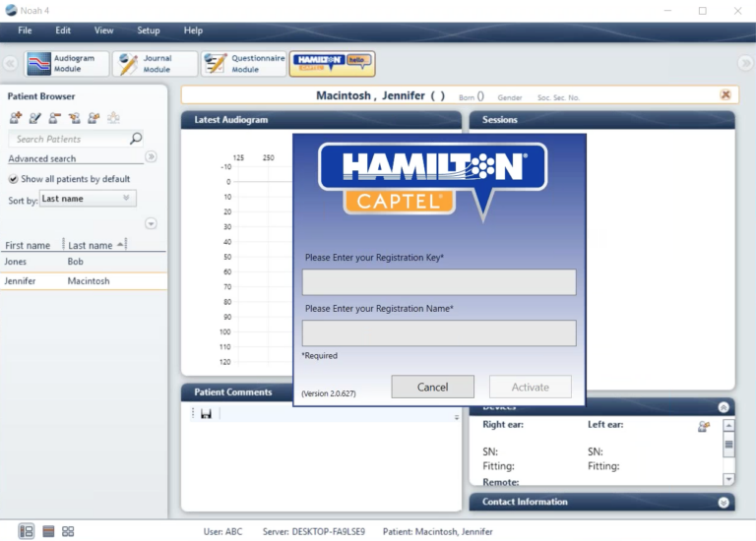This screenshot has height=541, width=756.
Task: Close patient record with orange X
Action: point(725,95)
